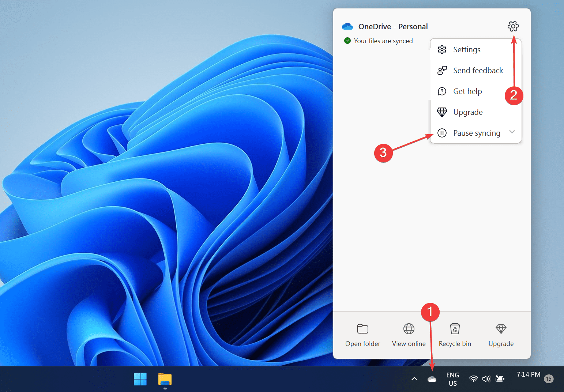Open File Explorer from taskbar
The image size is (564, 392).
point(165,379)
